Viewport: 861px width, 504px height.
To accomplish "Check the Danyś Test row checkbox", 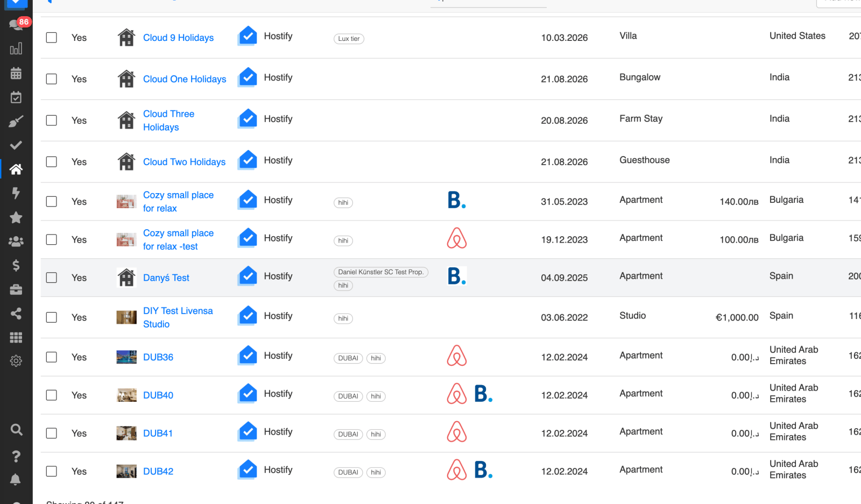I will pyautogui.click(x=52, y=278).
